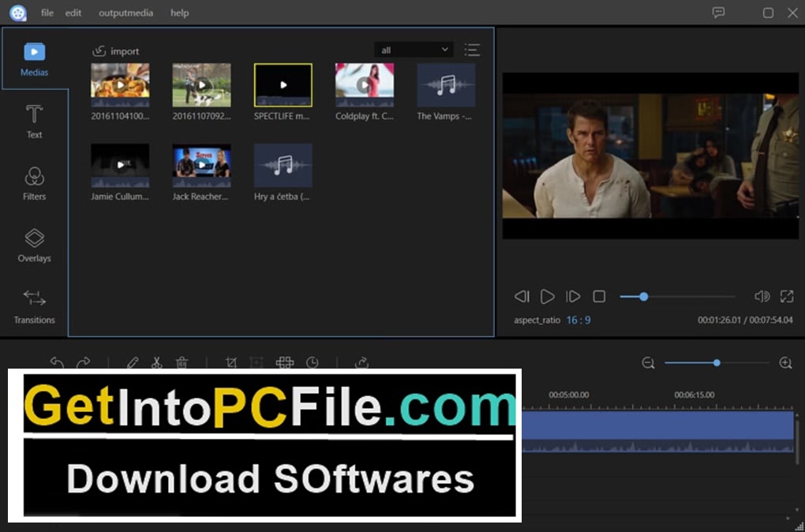Maximize the editor window
The image size is (805, 532).
point(768,13)
